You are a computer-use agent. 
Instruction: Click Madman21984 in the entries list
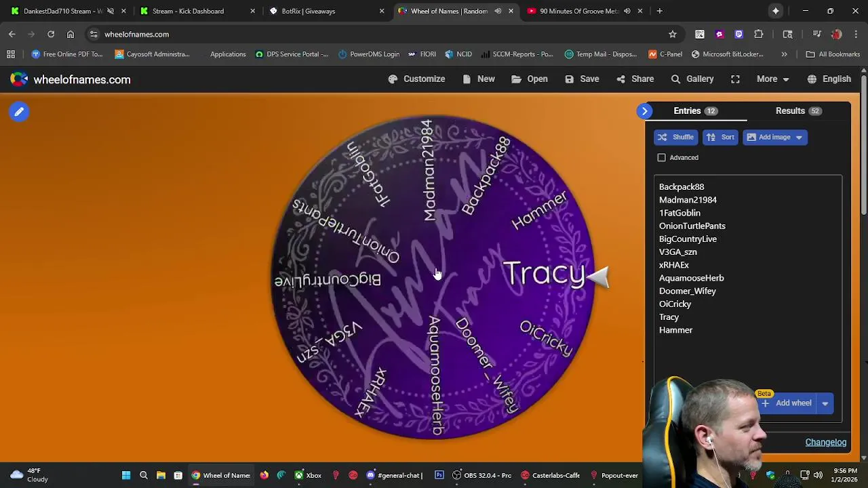688,200
